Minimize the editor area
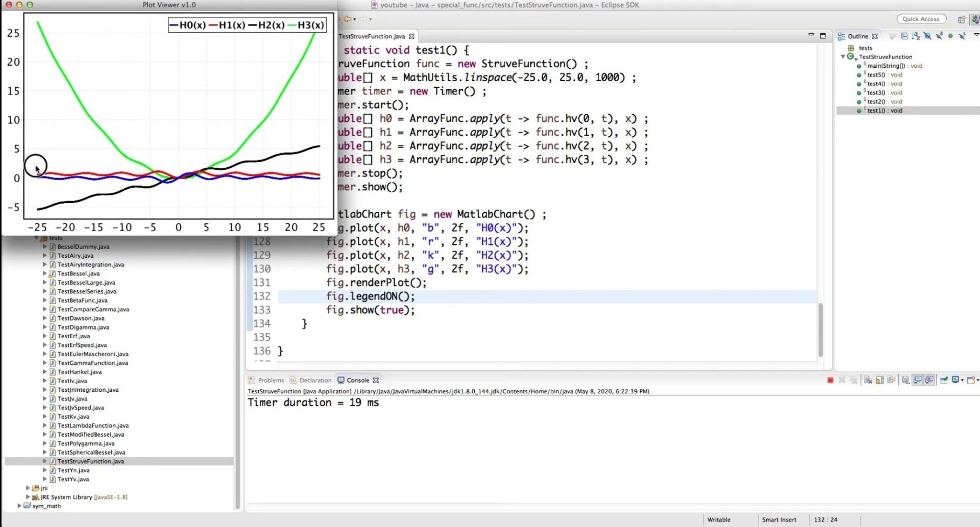This screenshot has width=980, height=527. pos(811,35)
